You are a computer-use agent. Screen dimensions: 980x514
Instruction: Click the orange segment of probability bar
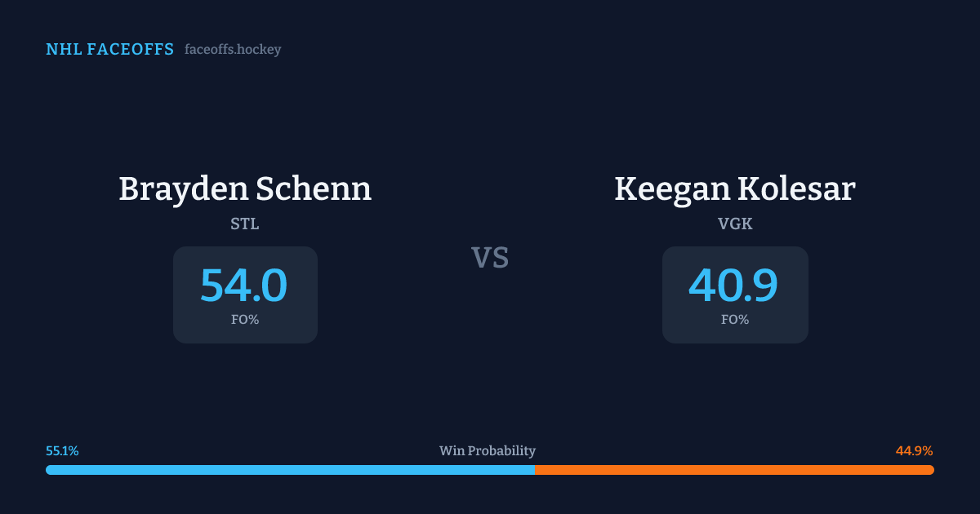click(735, 470)
